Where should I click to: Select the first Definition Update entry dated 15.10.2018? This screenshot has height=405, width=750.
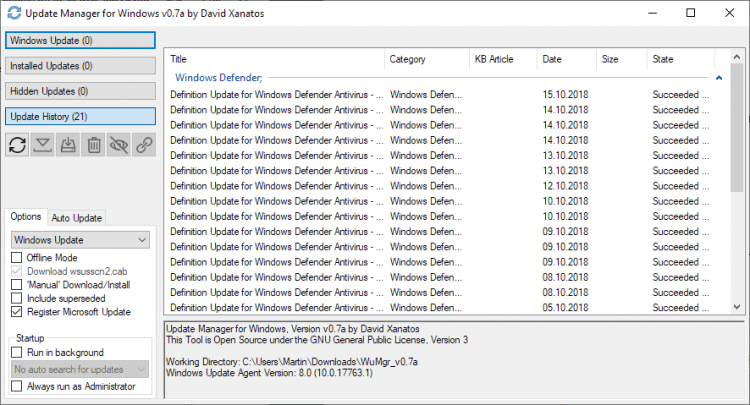pos(277,95)
